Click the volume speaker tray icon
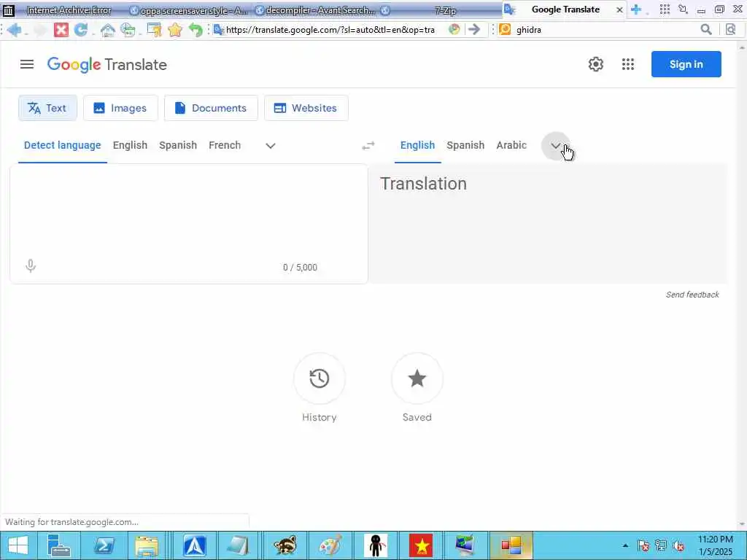This screenshot has height=560, width=747. pyautogui.click(x=678, y=545)
